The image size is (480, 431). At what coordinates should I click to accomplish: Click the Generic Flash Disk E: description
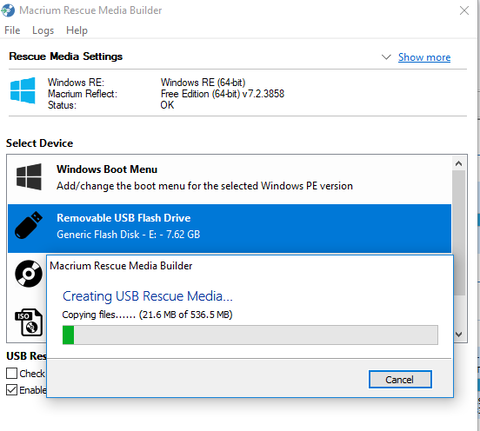point(128,234)
